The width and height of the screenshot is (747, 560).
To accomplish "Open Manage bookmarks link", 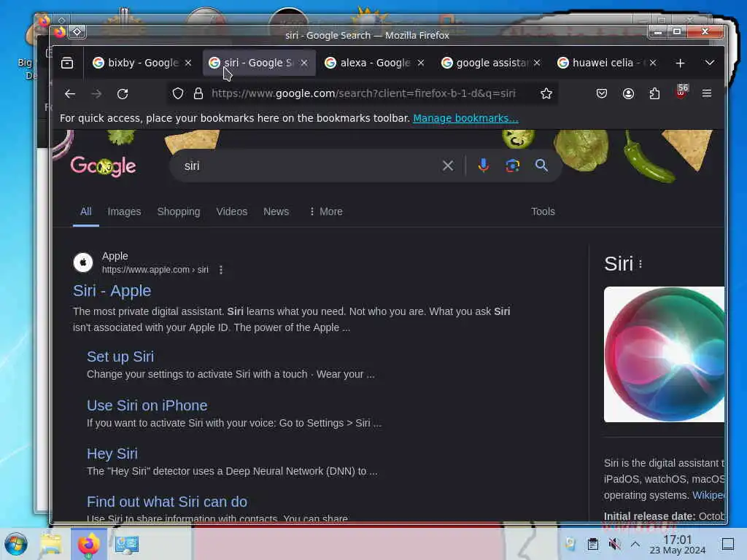I will 465,118.
